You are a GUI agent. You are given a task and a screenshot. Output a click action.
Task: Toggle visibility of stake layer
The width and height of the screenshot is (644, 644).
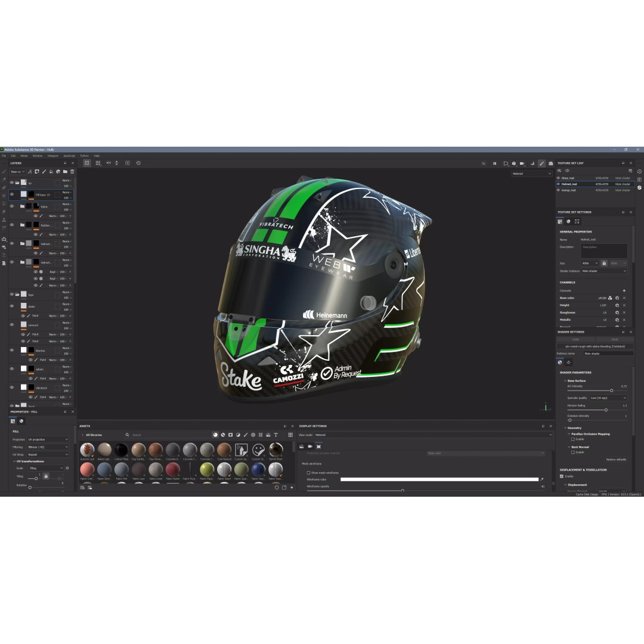tap(12, 306)
